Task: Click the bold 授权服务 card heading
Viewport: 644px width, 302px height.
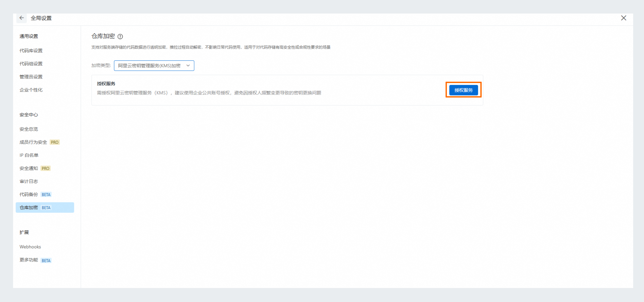Action: (106, 84)
